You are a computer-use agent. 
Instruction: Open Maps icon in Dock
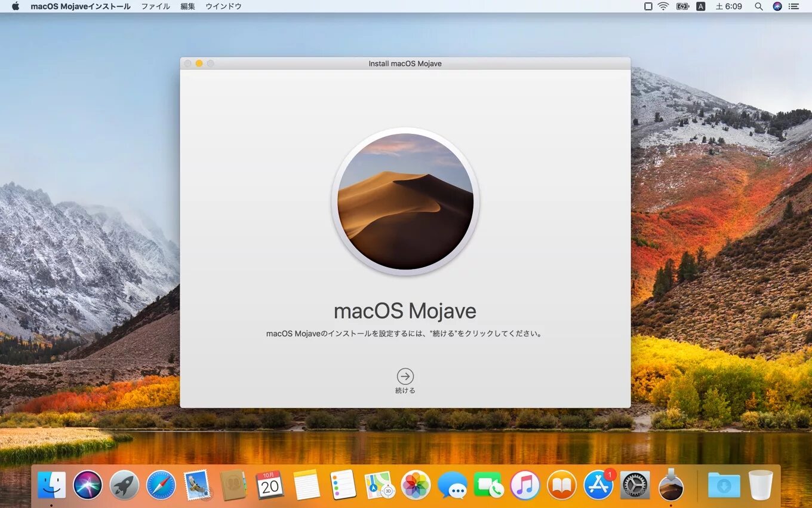tap(379, 485)
